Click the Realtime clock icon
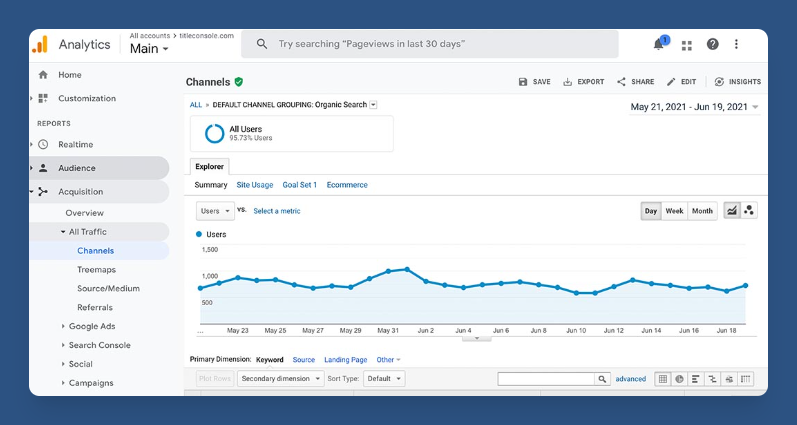The height and width of the screenshot is (425, 797). pos(43,144)
